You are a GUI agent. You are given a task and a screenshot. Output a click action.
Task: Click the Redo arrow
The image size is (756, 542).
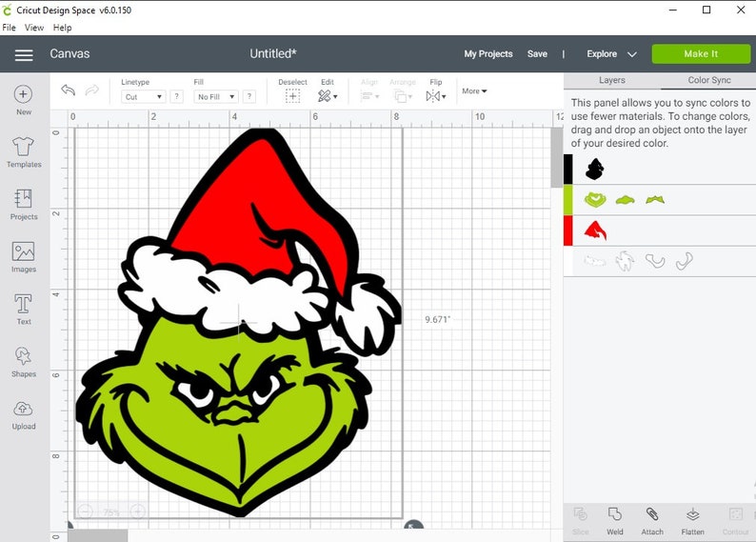pos(92,90)
